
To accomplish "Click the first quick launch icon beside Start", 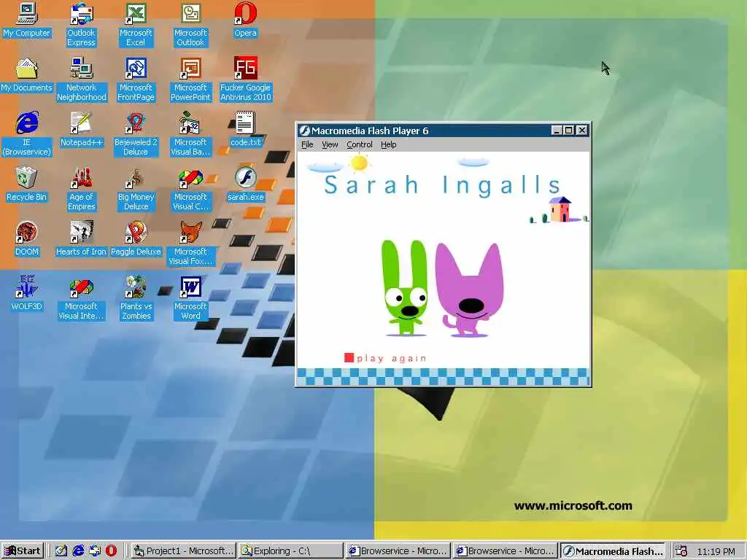I will 61,551.
